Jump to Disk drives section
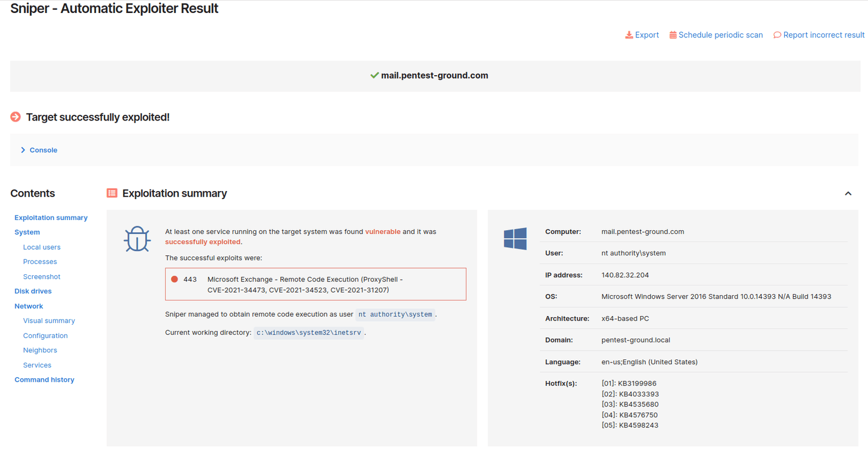The image size is (868, 454). [x=33, y=291]
